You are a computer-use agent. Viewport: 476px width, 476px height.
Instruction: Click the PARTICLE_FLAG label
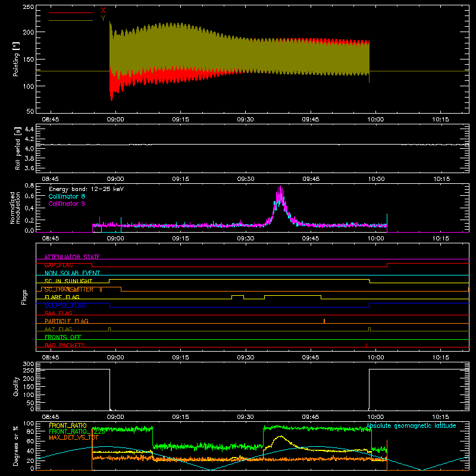pos(67,321)
